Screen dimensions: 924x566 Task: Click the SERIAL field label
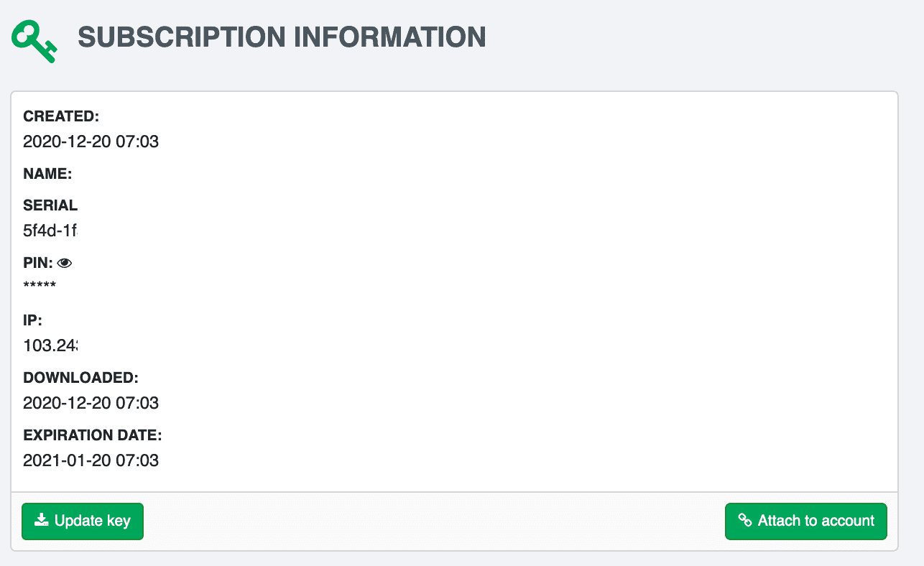pos(50,205)
